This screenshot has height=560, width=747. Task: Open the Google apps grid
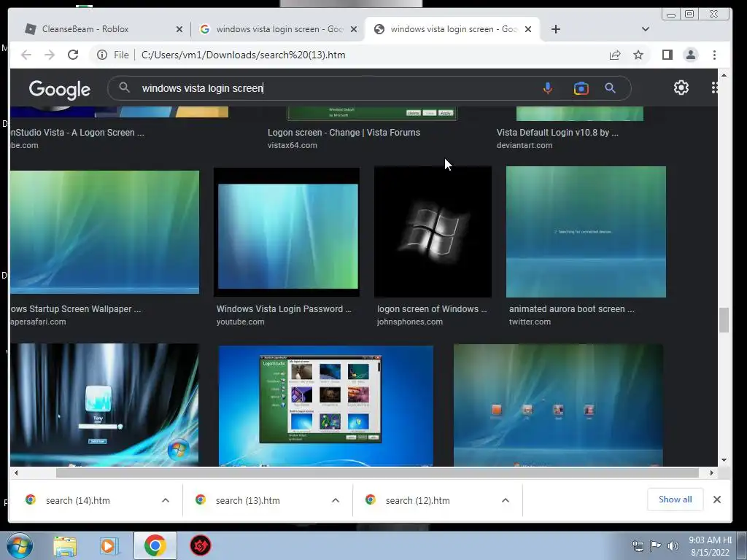pyautogui.click(x=714, y=87)
